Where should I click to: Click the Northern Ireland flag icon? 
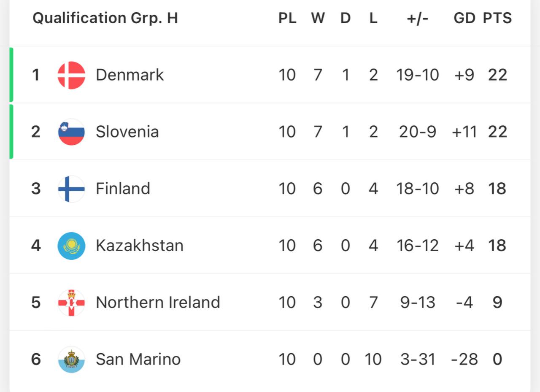pos(71,303)
